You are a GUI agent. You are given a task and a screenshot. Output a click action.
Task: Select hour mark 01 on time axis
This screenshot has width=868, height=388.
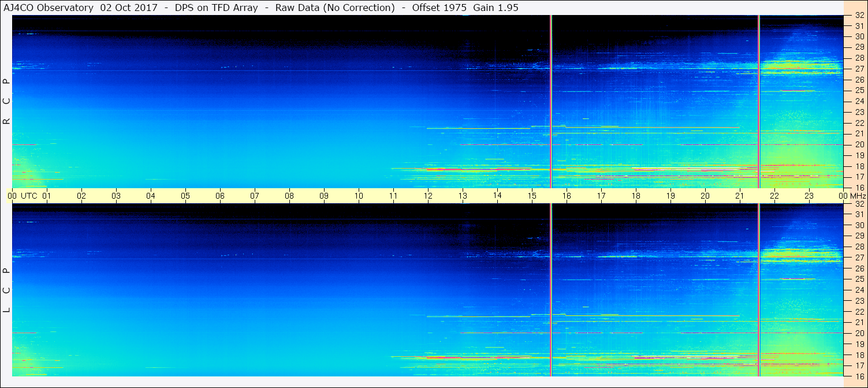coord(47,196)
